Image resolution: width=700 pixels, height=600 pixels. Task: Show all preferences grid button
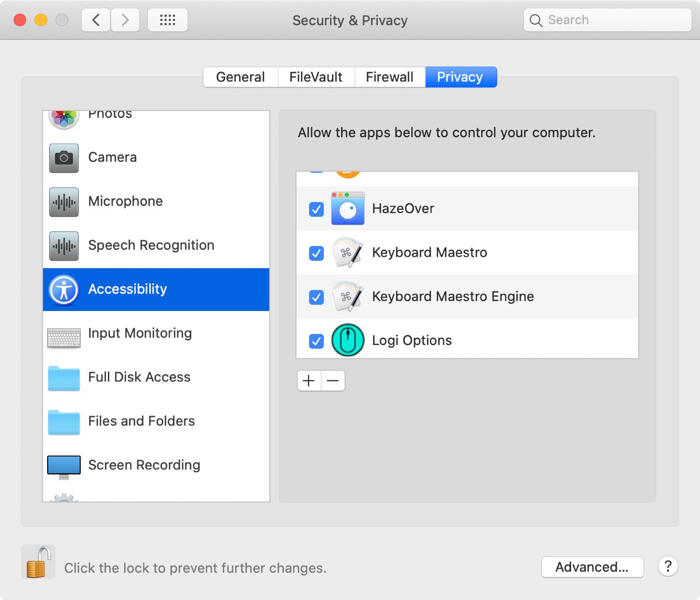pos(167,20)
